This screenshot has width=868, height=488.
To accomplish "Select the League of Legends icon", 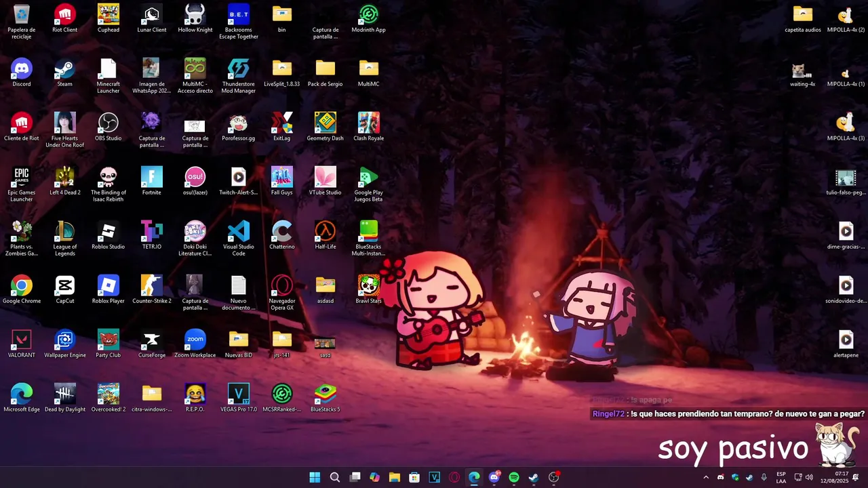I will pyautogui.click(x=64, y=239).
